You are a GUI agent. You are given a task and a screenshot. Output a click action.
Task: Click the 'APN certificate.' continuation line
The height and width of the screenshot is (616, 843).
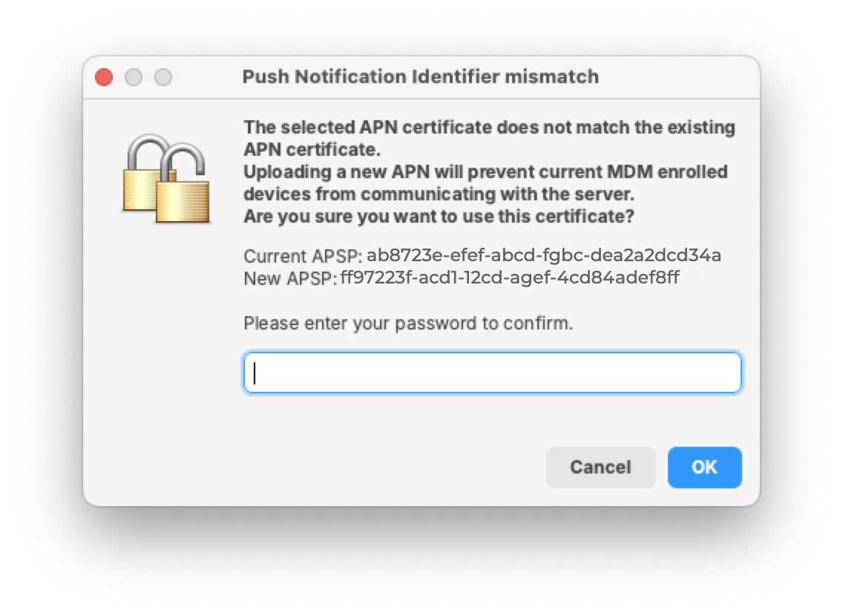click(x=312, y=150)
